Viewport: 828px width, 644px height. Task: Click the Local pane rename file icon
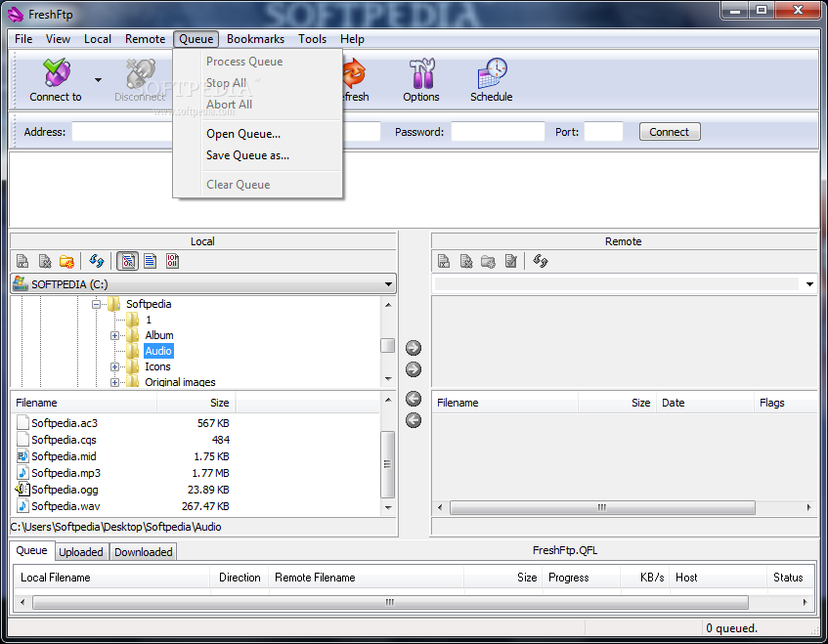tap(22, 261)
